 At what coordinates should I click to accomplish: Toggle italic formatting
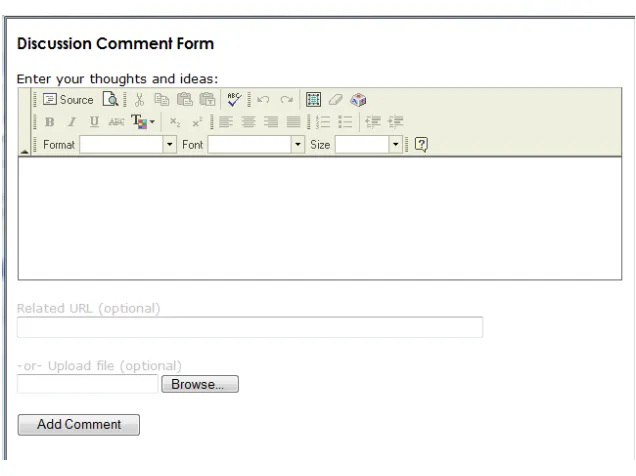pyautogui.click(x=72, y=122)
